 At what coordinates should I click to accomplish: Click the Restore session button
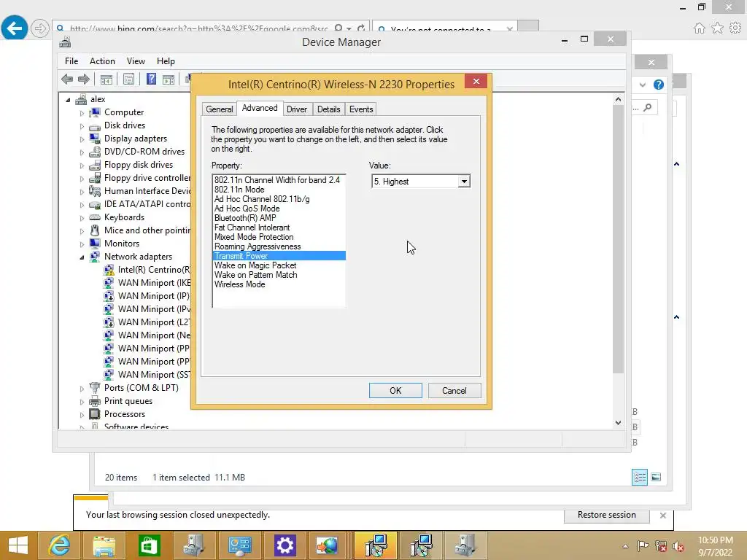pos(606,515)
